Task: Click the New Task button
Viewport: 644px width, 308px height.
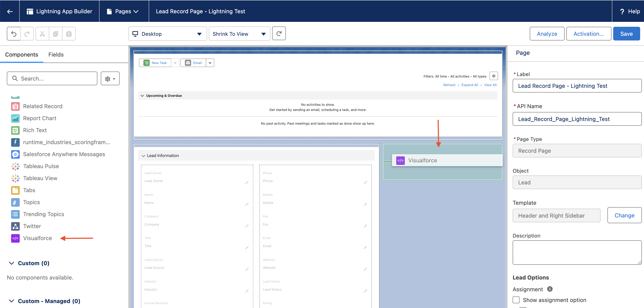Action: click(x=155, y=63)
